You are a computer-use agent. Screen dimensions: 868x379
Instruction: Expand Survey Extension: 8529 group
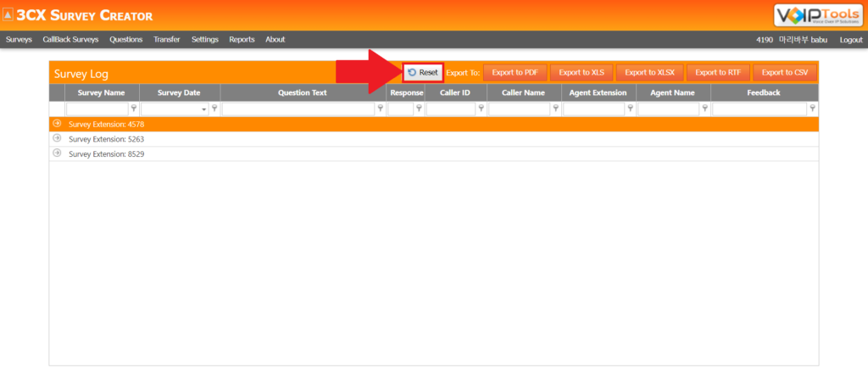[57, 153]
